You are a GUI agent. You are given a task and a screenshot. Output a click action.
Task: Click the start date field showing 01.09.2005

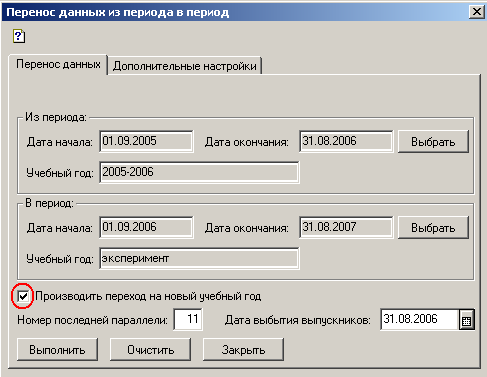(x=146, y=141)
